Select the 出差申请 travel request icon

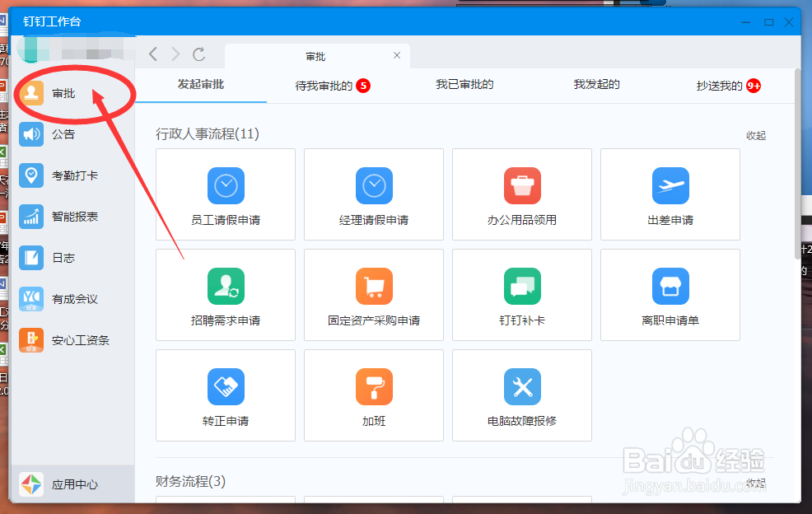pyautogui.click(x=670, y=194)
